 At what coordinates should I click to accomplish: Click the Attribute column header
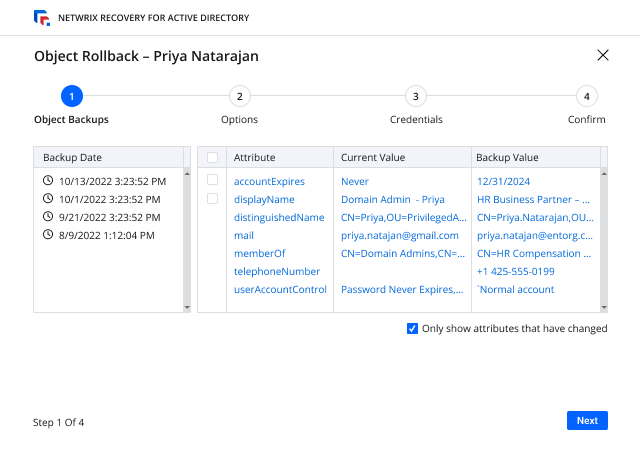tap(280, 157)
